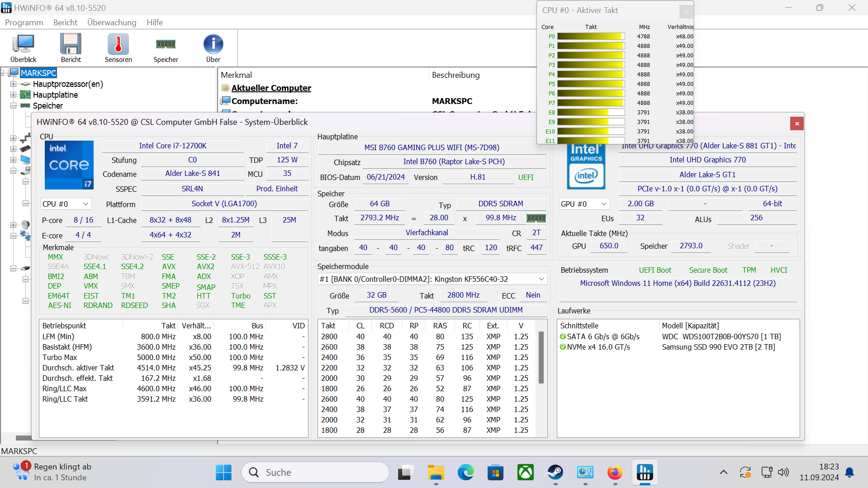
Task: Launch Steam from the taskbar
Action: point(555,473)
